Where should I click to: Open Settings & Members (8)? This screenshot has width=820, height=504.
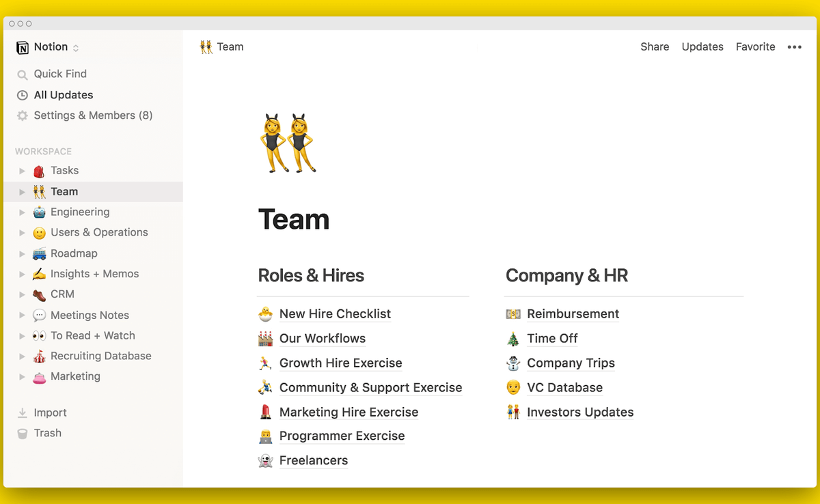[x=93, y=115]
